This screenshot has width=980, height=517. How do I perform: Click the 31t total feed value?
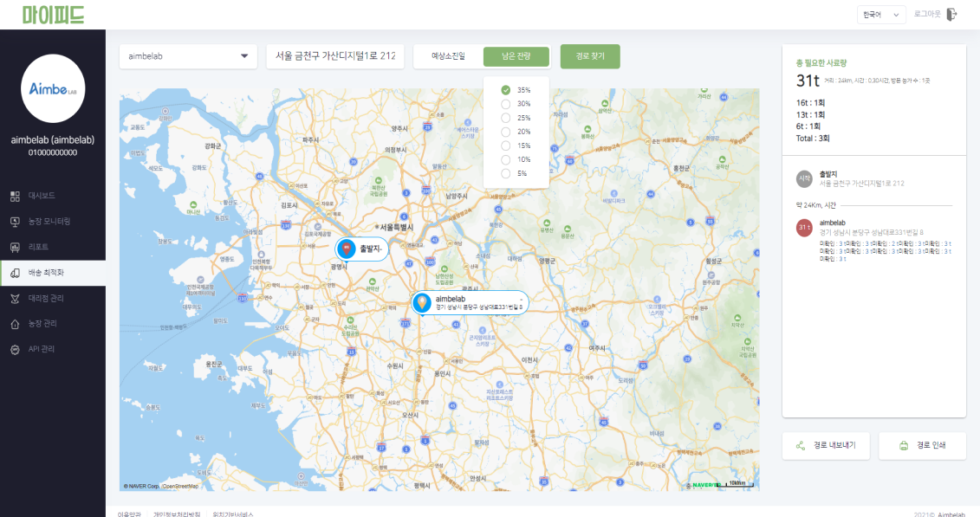coord(808,81)
